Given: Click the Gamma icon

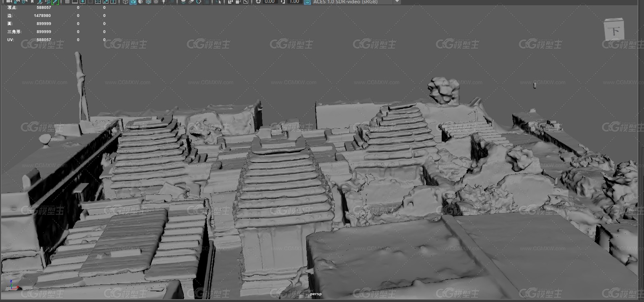Looking at the screenshot, I should tap(283, 2).
